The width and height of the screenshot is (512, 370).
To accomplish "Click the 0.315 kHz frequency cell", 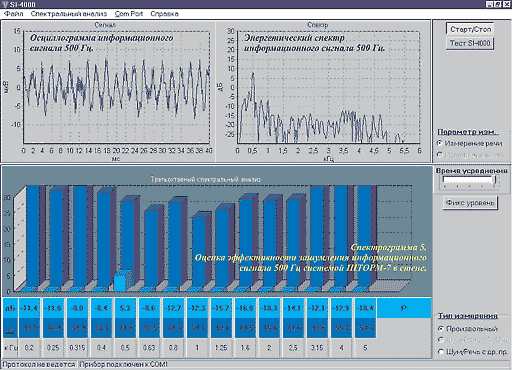I will coord(77,348).
